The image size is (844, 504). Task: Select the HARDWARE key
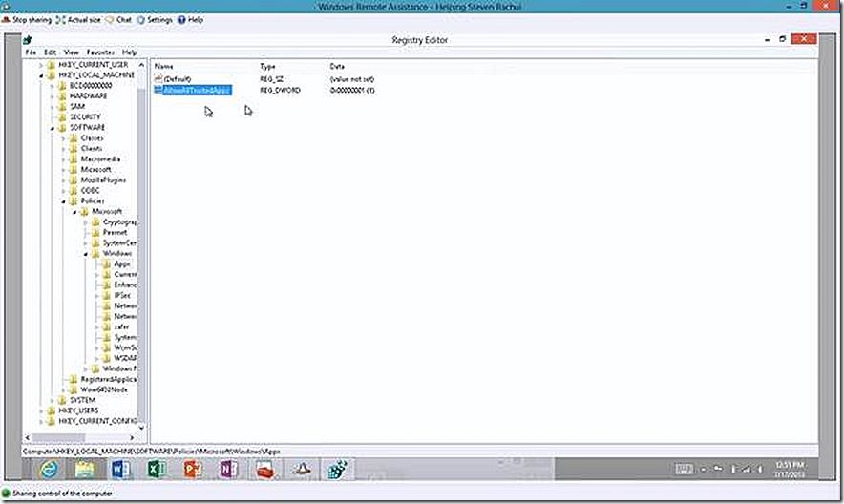pyautogui.click(x=88, y=95)
